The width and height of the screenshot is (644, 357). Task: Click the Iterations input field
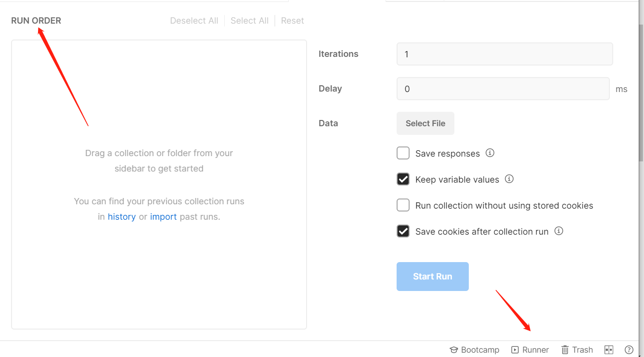coord(504,54)
